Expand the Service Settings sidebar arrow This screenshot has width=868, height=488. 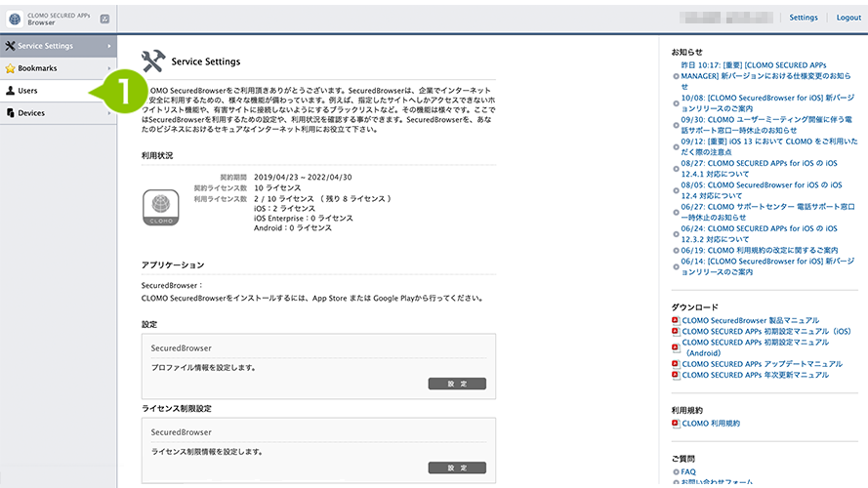[109, 46]
